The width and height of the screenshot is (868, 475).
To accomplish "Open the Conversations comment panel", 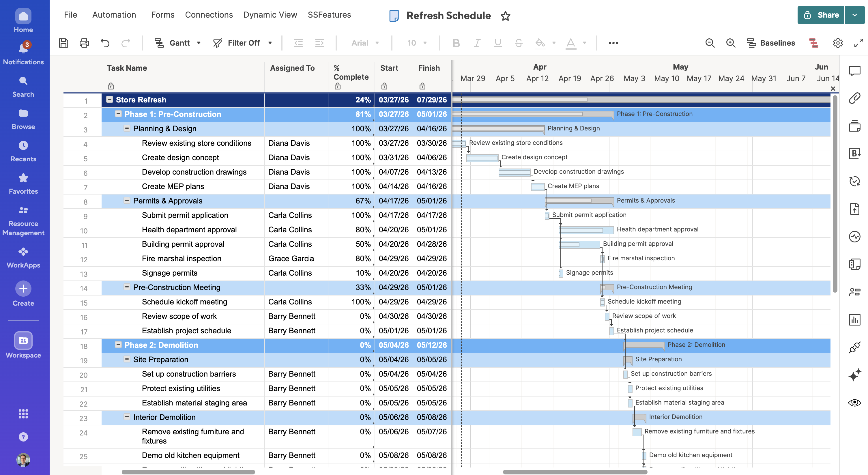I will [854, 70].
